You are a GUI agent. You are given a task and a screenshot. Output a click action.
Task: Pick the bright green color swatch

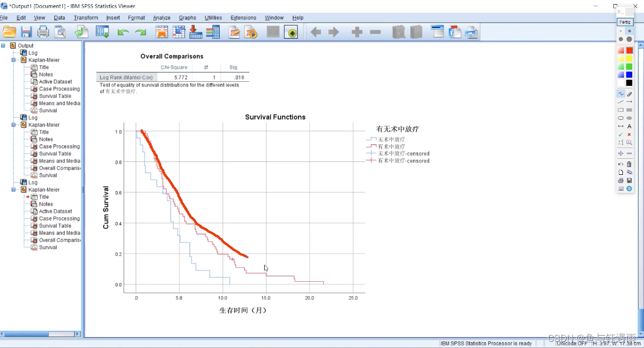(x=629, y=67)
